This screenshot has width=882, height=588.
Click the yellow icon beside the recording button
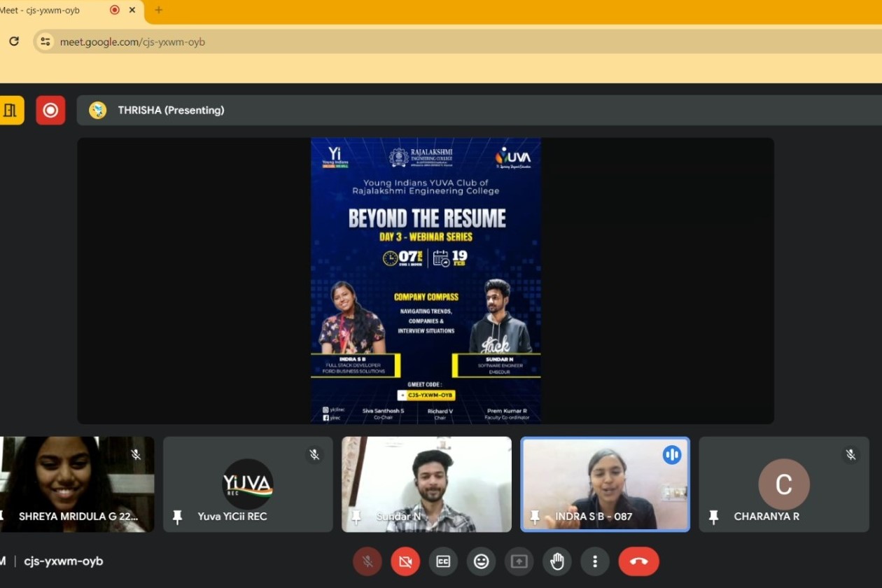point(10,111)
